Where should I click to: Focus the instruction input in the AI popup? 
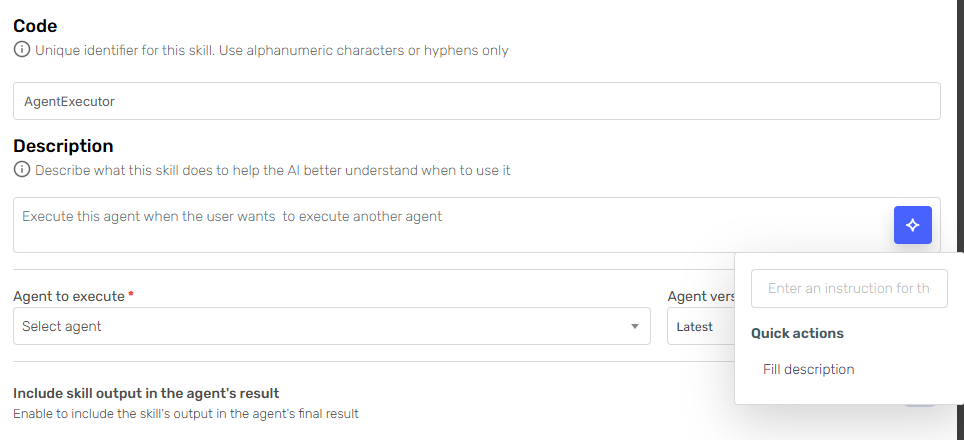click(x=849, y=288)
